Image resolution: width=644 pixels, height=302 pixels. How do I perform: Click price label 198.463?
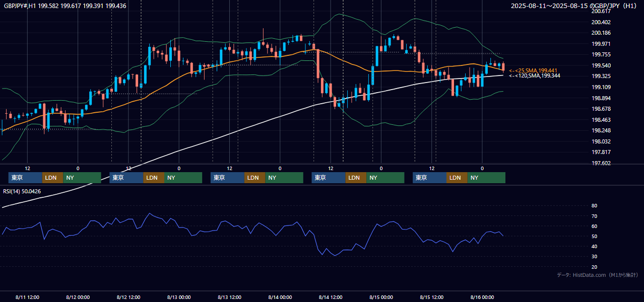[x=601, y=120]
